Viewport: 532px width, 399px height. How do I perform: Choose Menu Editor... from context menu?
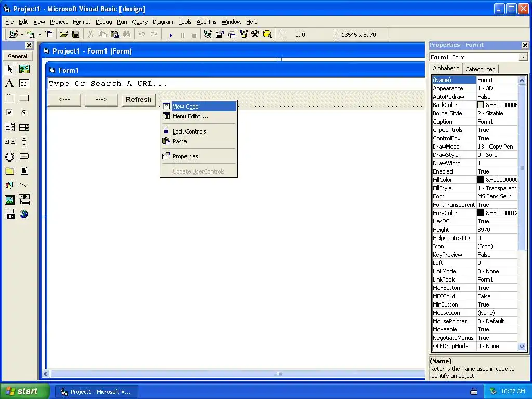(199, 116)
